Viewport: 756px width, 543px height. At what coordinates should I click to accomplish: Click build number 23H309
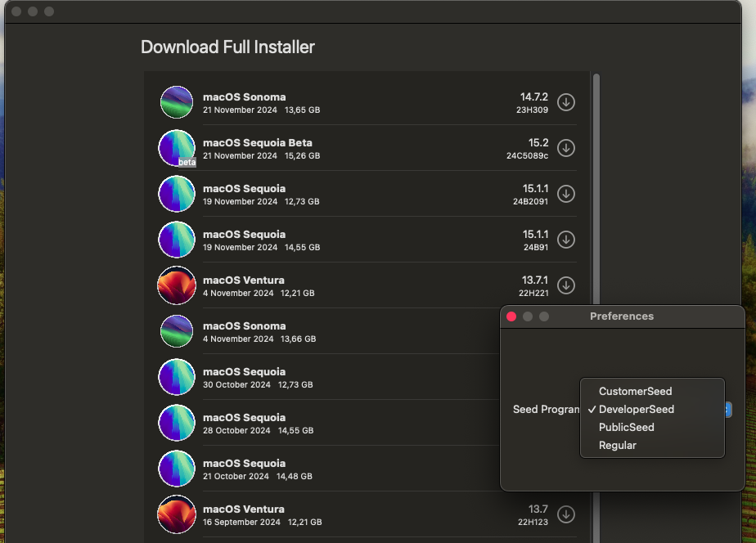click(533, 110)
